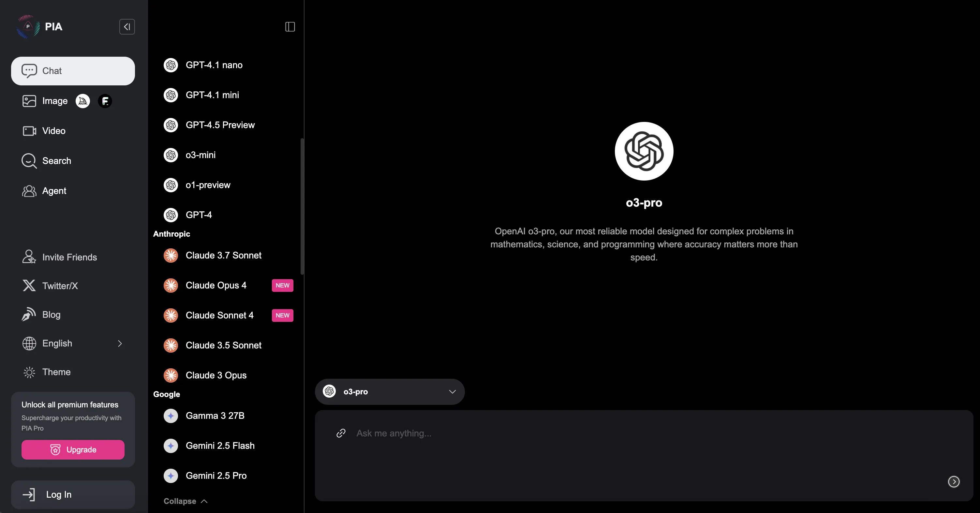Viewport: 980px width, 513px height.
Task: Open the Agent section
Action: [x=73, y=191]
